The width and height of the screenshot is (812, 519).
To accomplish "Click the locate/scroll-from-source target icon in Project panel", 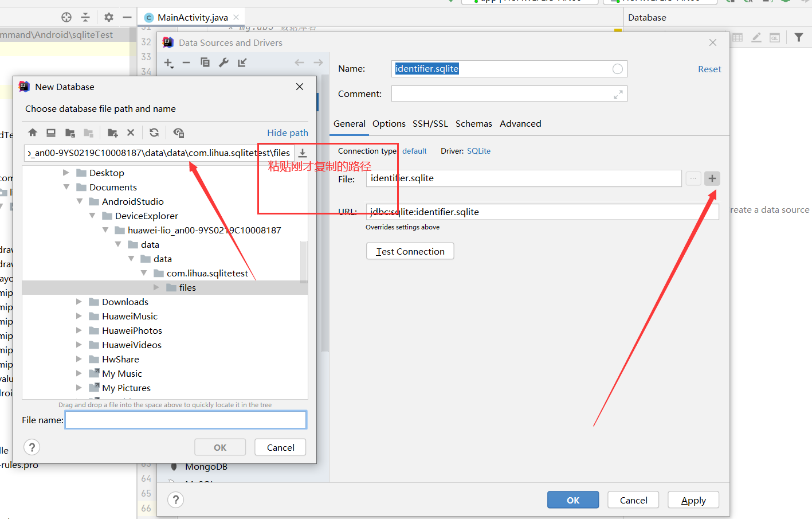I will click(x=66, y=17).
